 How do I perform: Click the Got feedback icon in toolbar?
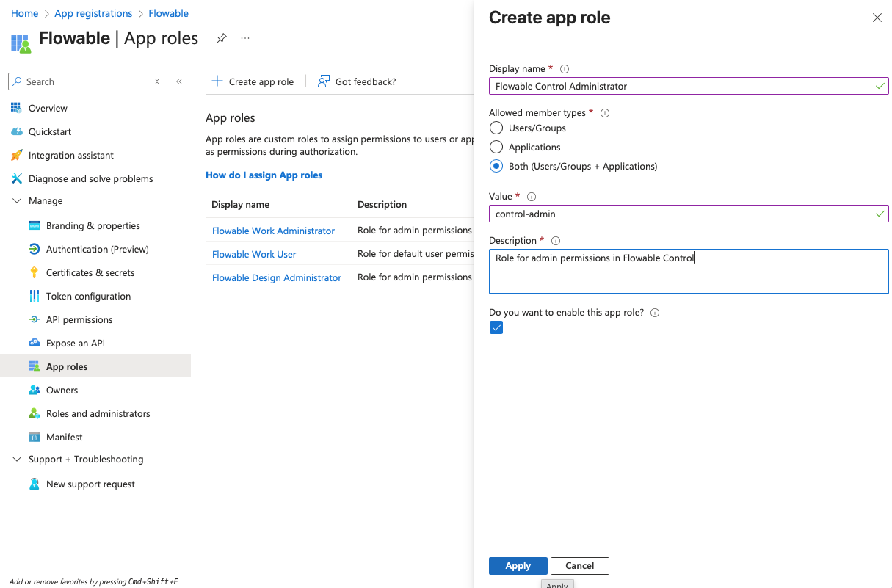pyautogui.click(x=324, y=81)
